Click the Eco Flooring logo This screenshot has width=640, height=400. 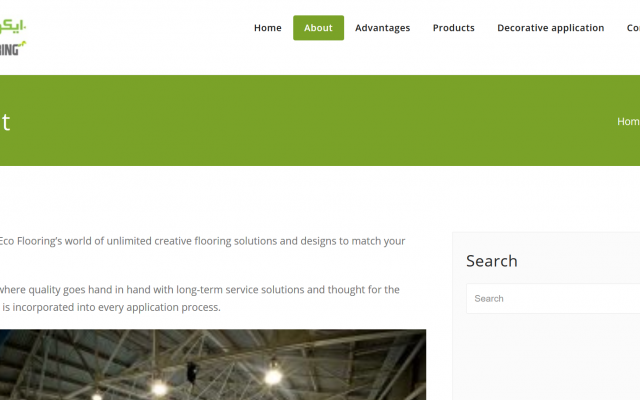coord(12,37)
